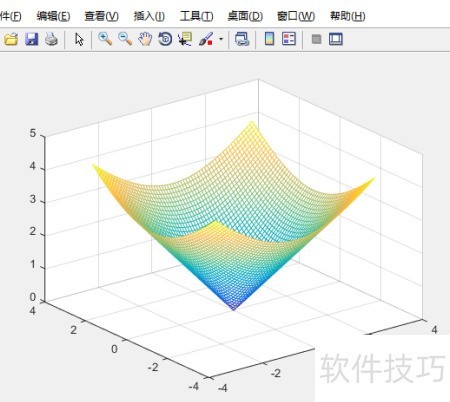The height and width of the screenshot is (402, 450).
Task: Click the mesh surface plot peak
Action: [x=252, y=122]
